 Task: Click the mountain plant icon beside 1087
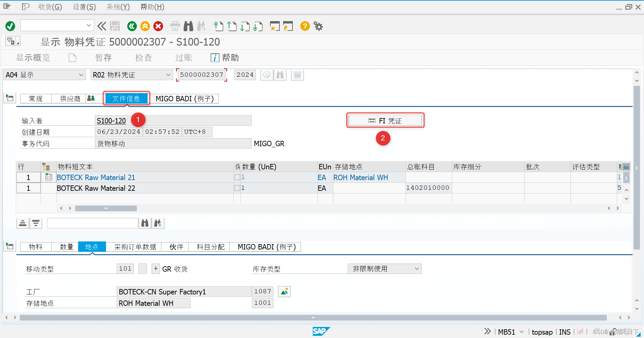284,291
